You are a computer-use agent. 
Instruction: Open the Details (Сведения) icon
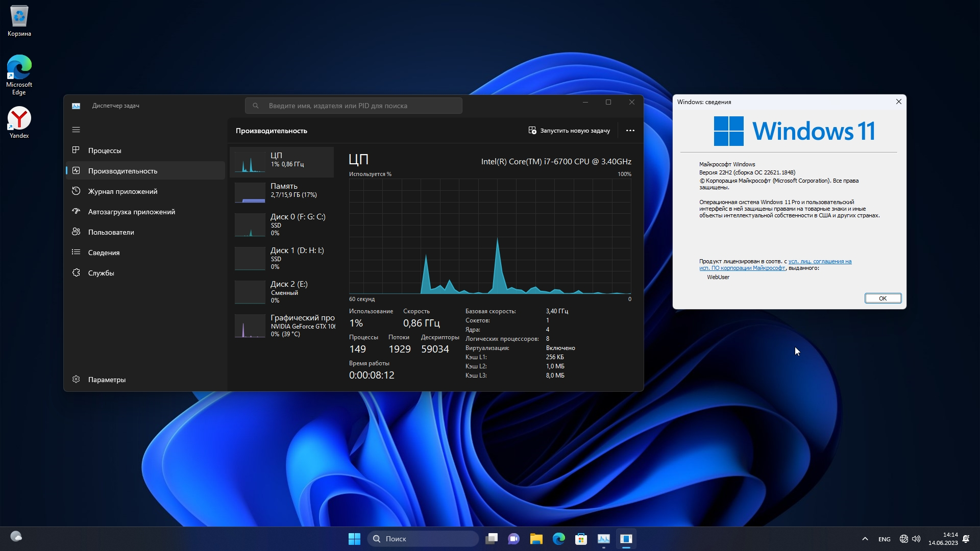(x=76, y=252)
